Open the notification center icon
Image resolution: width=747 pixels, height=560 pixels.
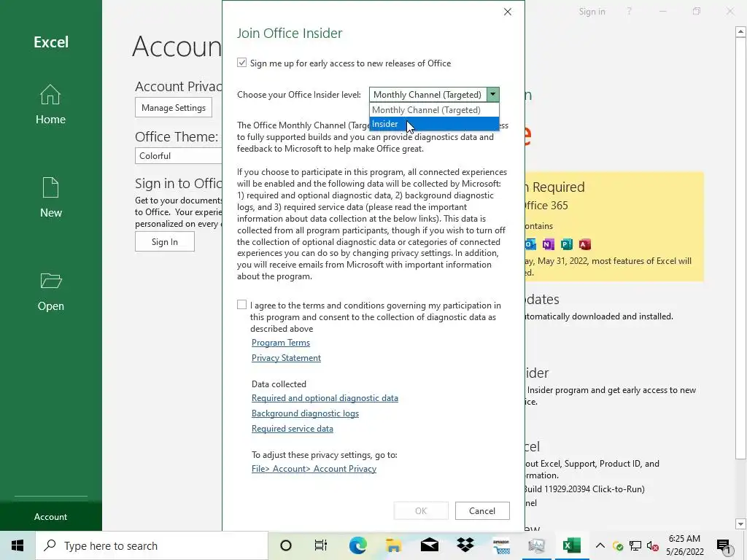point(724,545)
